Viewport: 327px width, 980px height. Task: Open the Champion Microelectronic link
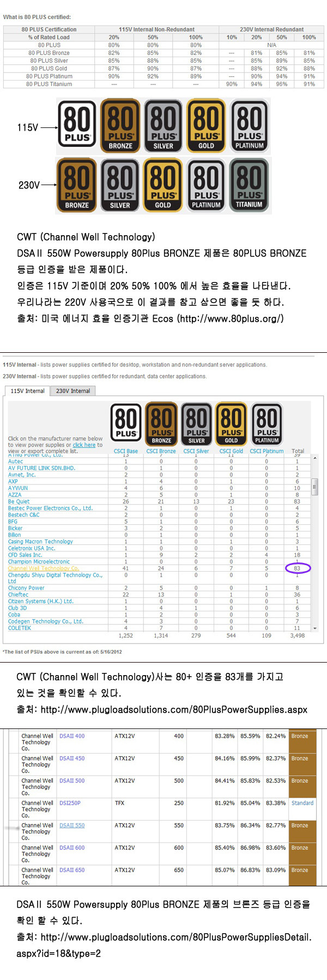coord(39,561)
